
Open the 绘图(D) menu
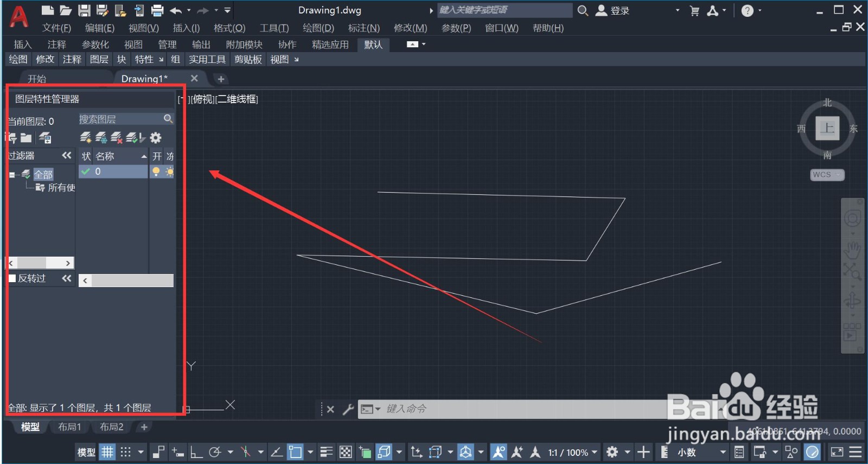(318, 28)
